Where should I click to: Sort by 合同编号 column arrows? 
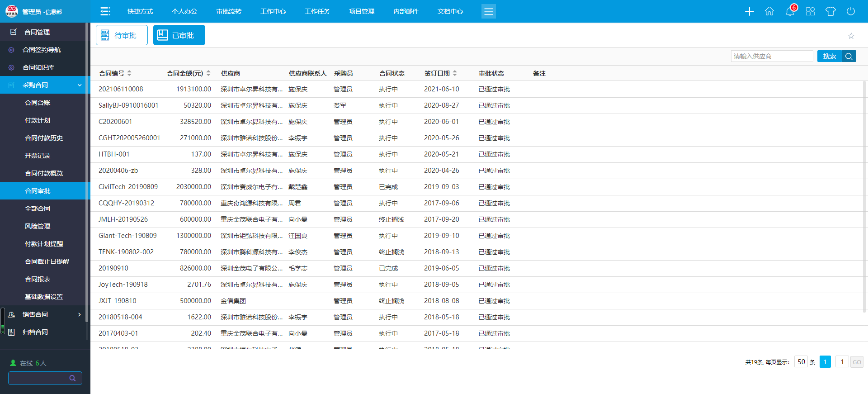(x=129, y=73)
